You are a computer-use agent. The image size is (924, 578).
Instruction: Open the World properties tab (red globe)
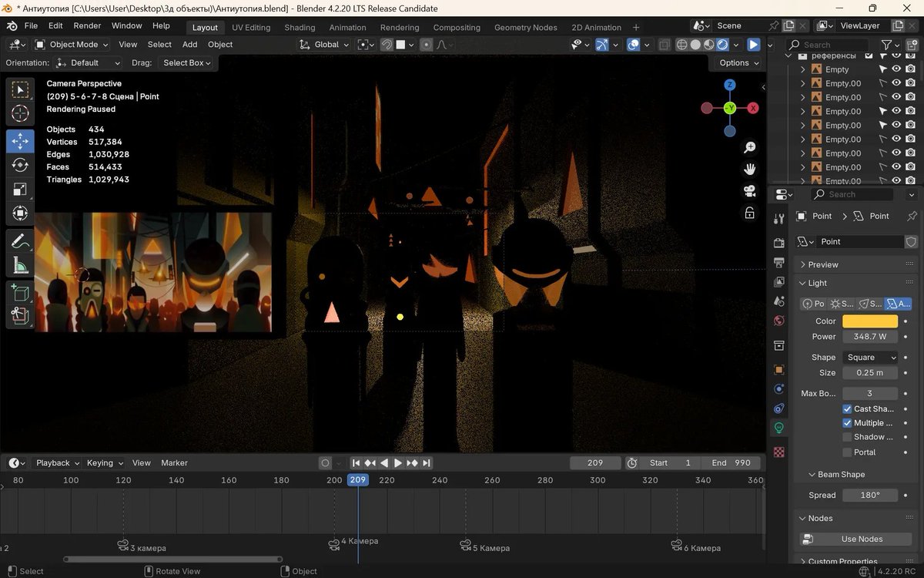click(x=779, y=321)
